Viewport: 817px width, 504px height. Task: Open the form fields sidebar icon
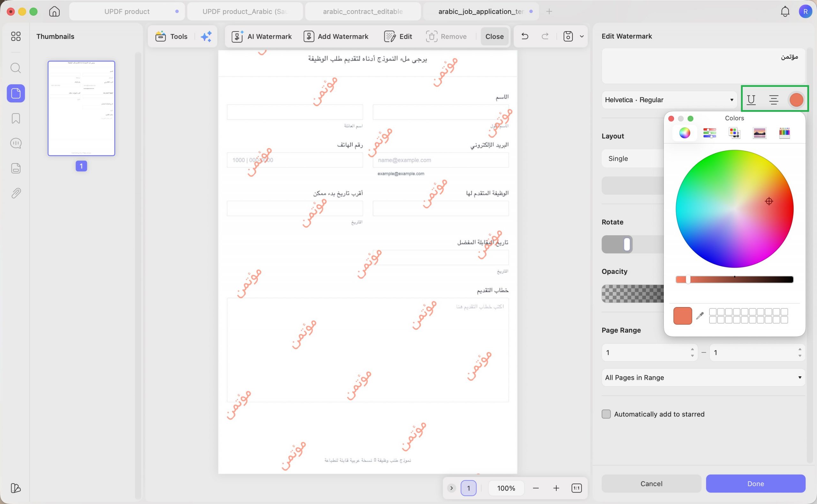(x=16, y=168)
